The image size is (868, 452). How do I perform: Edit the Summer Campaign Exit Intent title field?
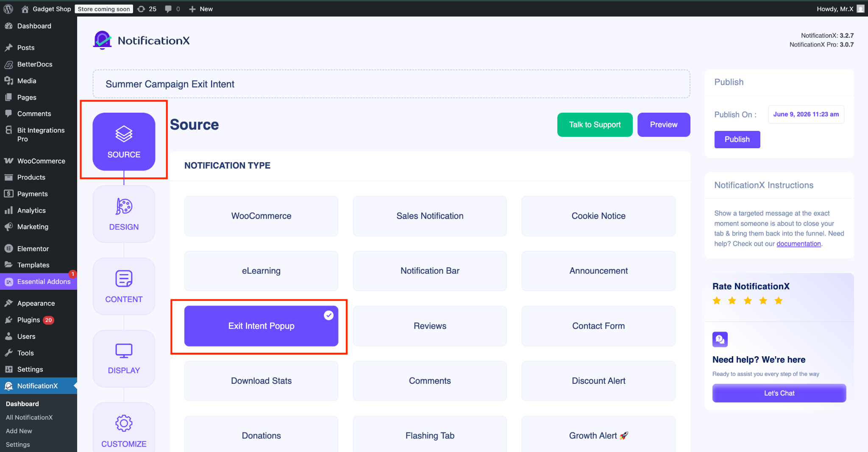pyautogui.click(x=391, y=84)
